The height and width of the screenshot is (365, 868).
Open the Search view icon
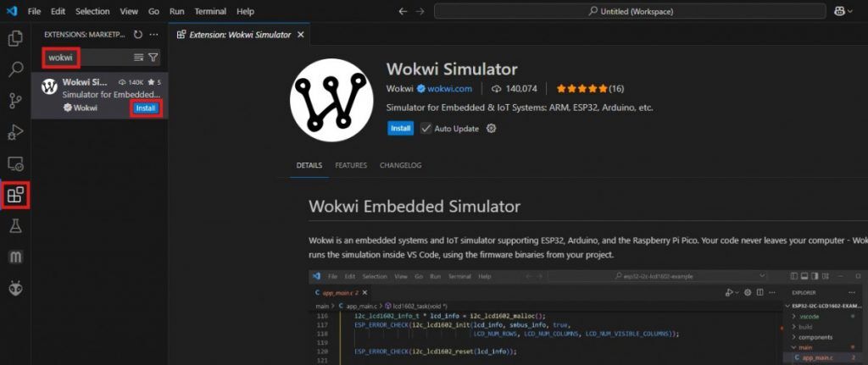point(15,69)
